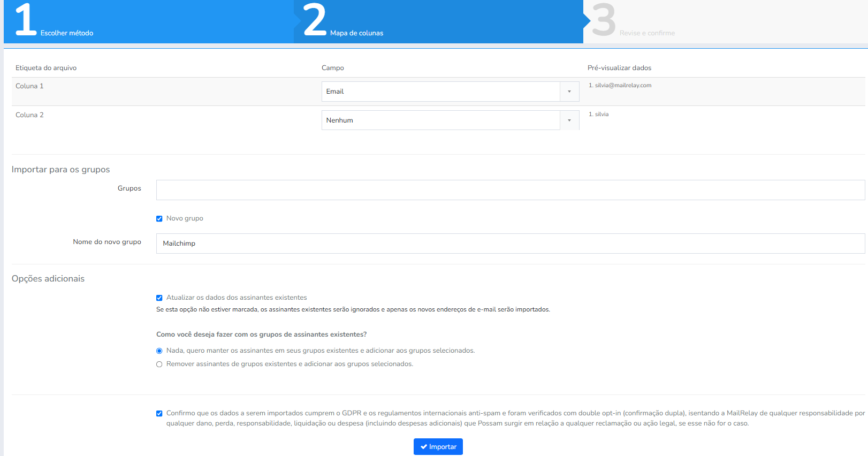Click the Grupos input field
The height and width of the screenshot is (456, 868).
(511, 190)
